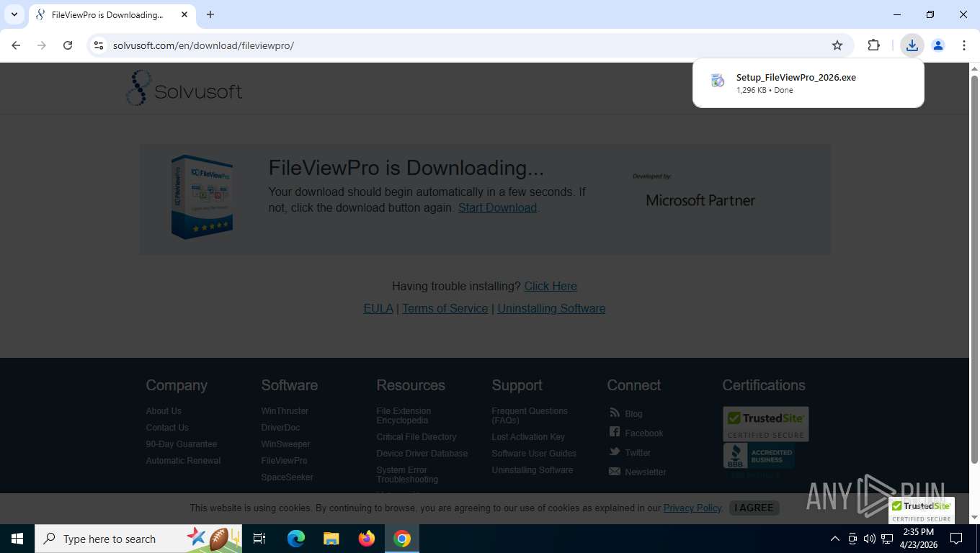Open the tab search dropdown arrow
Image resolution: width=980 pixels, height=553 pixels.
point(14,14)
